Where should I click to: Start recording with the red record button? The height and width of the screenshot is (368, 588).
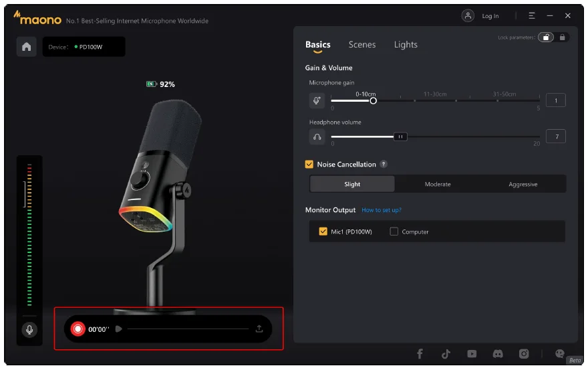click(78, 329)
